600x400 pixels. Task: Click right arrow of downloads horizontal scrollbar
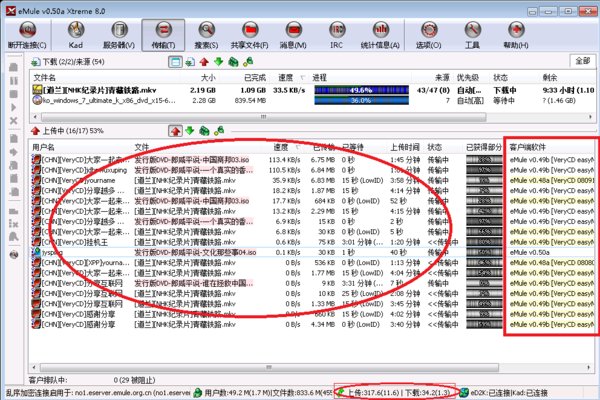[x=590, y=117]
